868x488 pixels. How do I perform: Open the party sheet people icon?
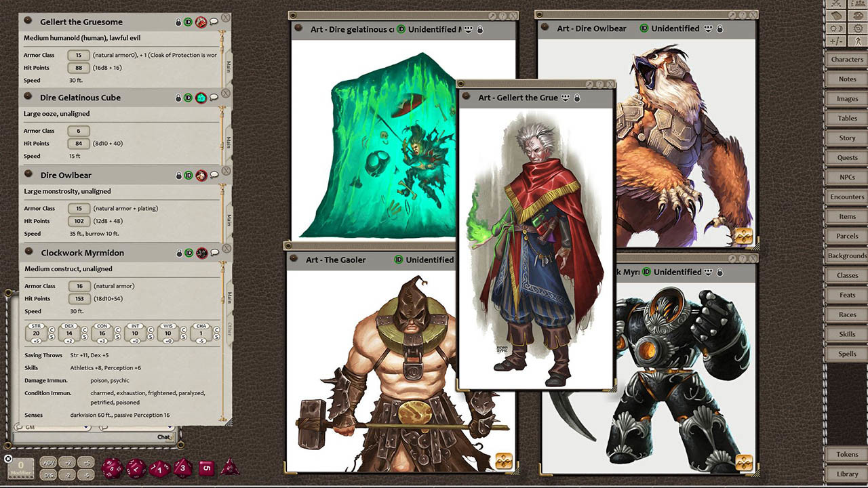tap(859, 4)
